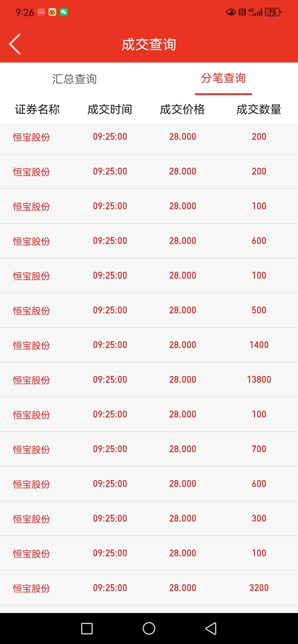The height and width of the screenshot is (644, 298).
Task: Tap the 成交时间 column header
Action: pyautogui.click(x=110, y=110)
